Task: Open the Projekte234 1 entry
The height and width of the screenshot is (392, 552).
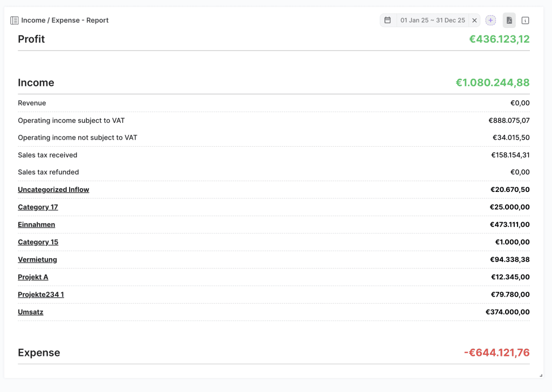Action: pos(40,294)
